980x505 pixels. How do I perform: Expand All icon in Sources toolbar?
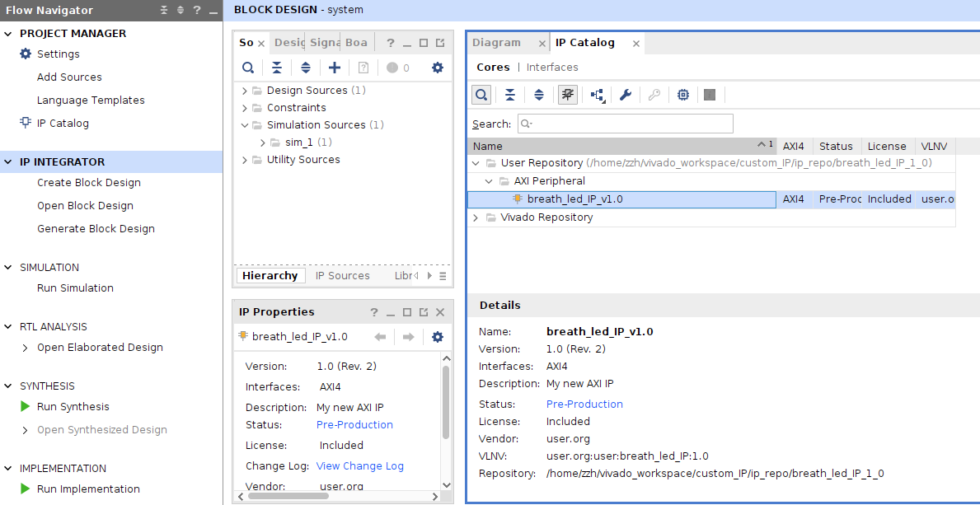pos(306,68)
